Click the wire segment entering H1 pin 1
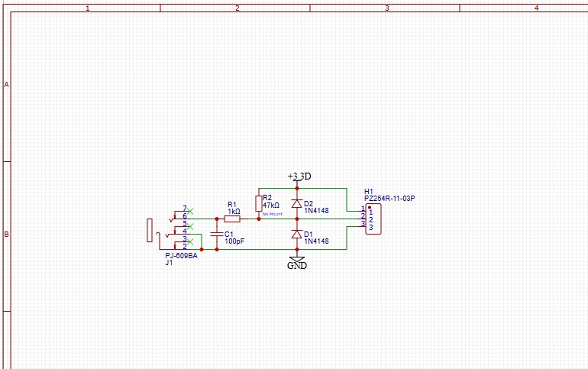588x369 pixels. pos(354,211)
